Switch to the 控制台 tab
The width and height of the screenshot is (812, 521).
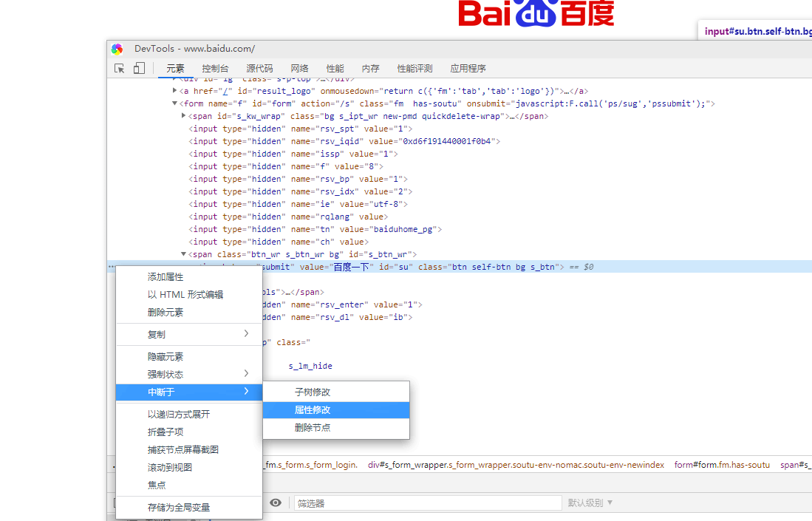click(x=215, y=69)
